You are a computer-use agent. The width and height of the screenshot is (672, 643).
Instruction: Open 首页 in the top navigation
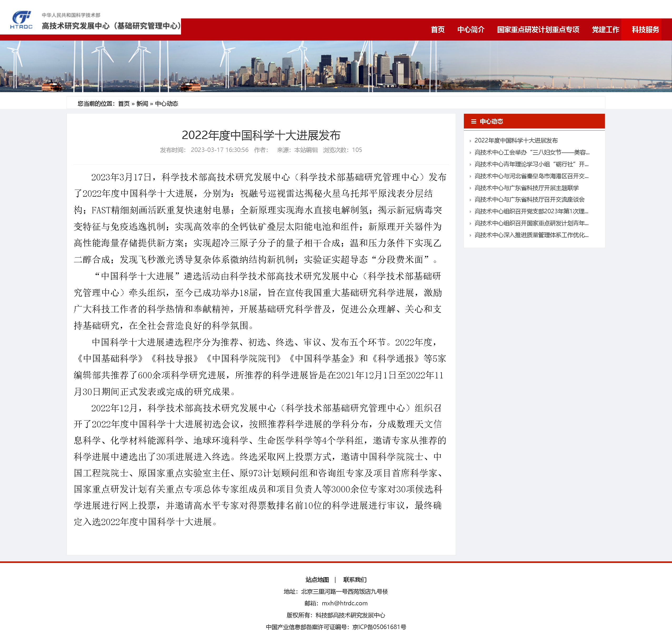click(x=437, y=29)
